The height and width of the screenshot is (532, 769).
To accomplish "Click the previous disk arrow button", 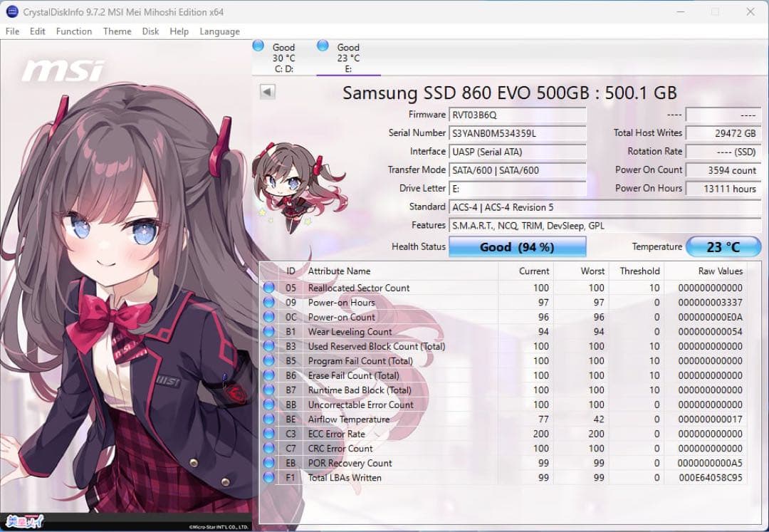I will 267,92.
